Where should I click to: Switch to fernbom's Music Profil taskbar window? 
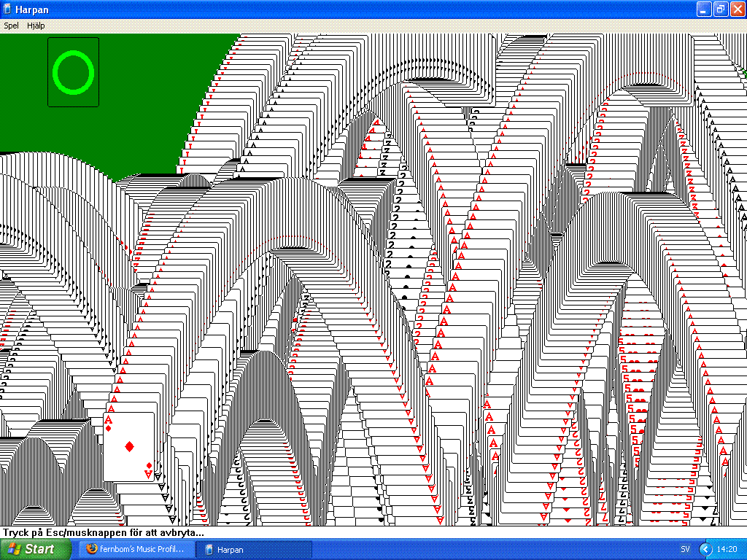click(136, 549)
